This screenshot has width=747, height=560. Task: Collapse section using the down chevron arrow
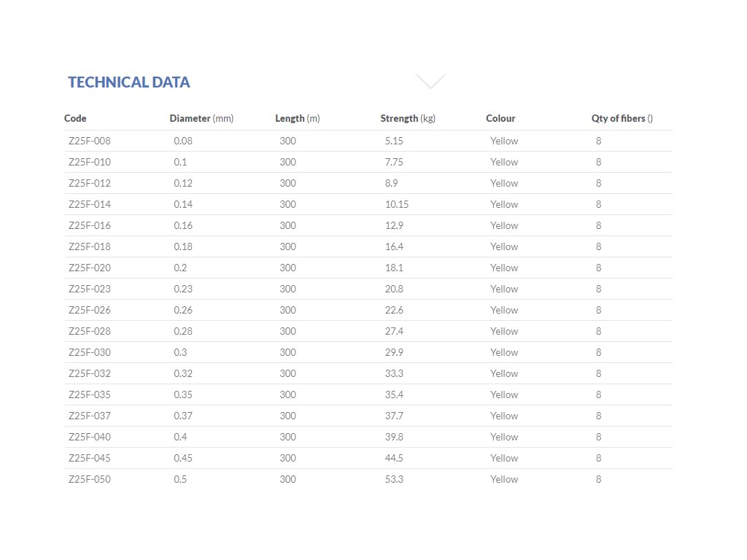click(x=430, y=81)
